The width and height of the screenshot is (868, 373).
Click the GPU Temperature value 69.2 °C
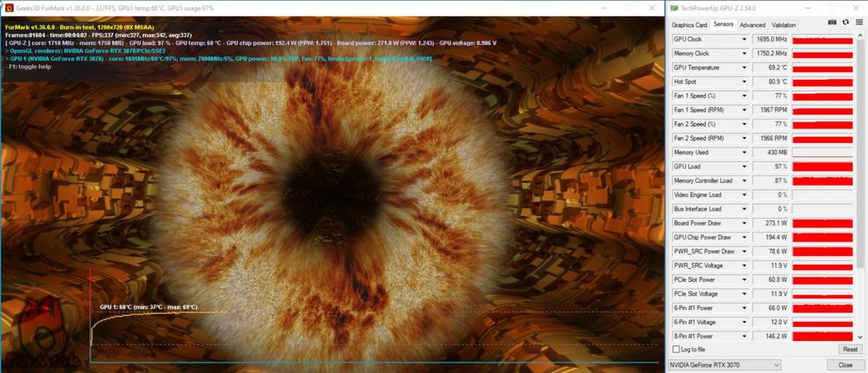tap(770, 68)
